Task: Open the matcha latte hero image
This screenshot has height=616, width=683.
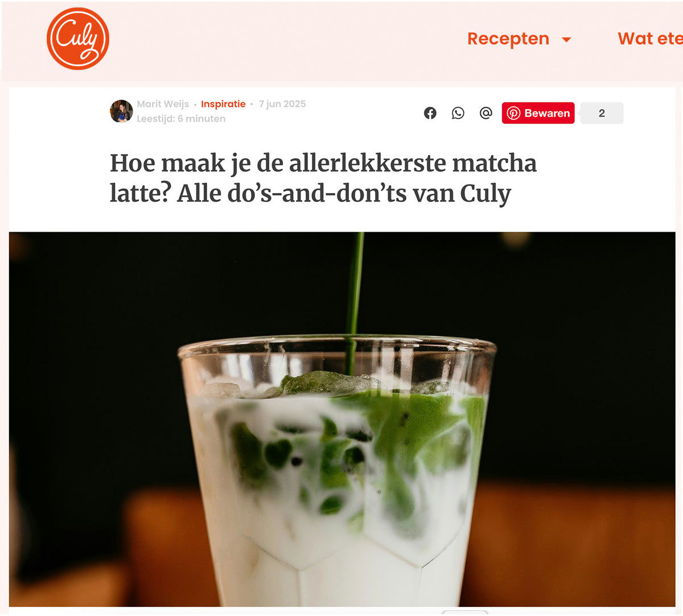Action: coord(342,419)
